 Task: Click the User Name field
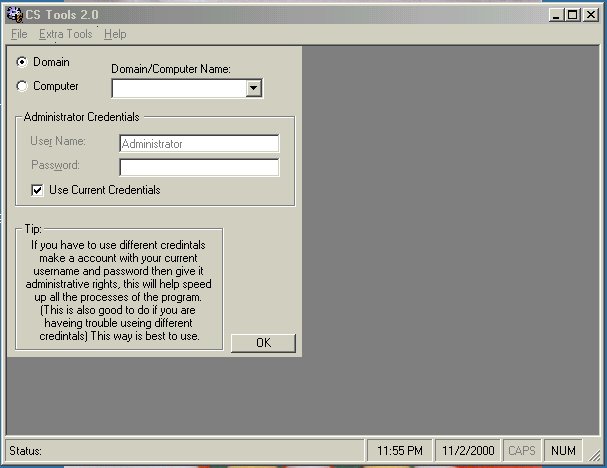[x=198, y=144]
